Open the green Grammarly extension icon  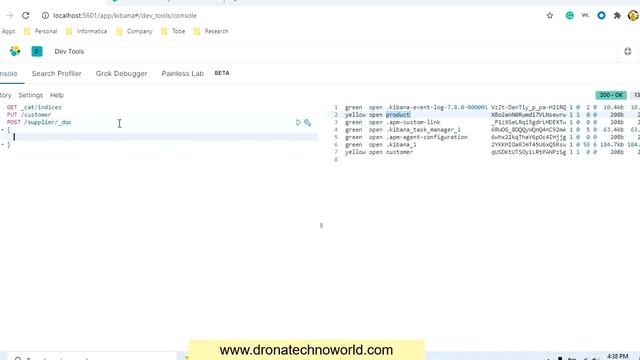point(569,16)
